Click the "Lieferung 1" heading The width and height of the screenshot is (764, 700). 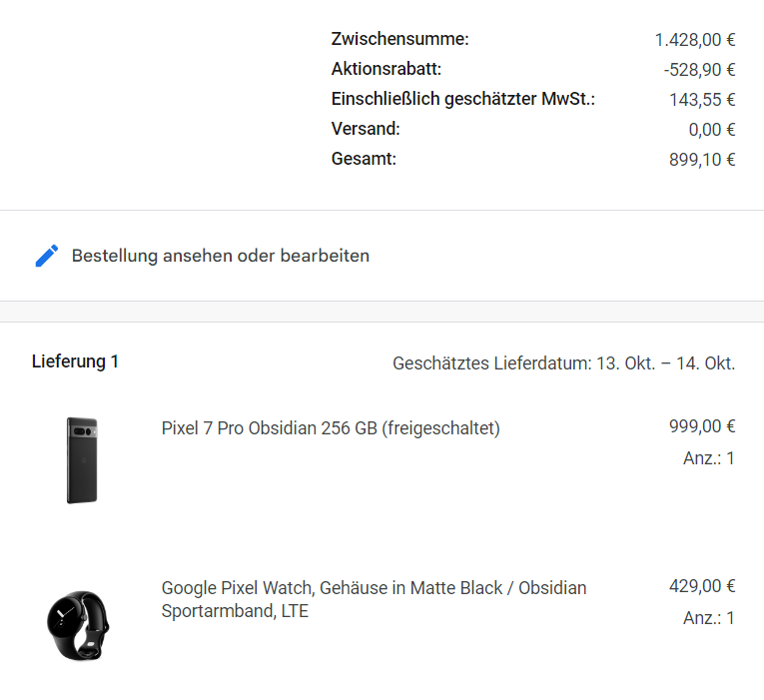tap(75, 361)
